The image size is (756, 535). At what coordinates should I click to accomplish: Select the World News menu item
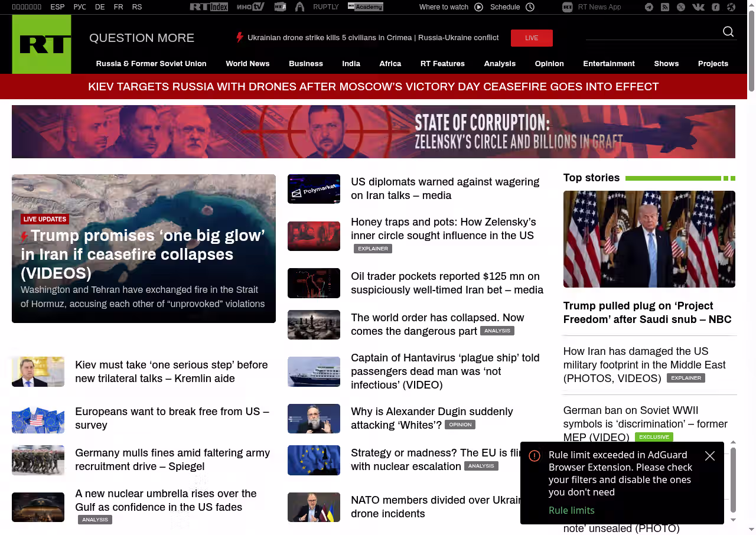(x=247, y=64)
